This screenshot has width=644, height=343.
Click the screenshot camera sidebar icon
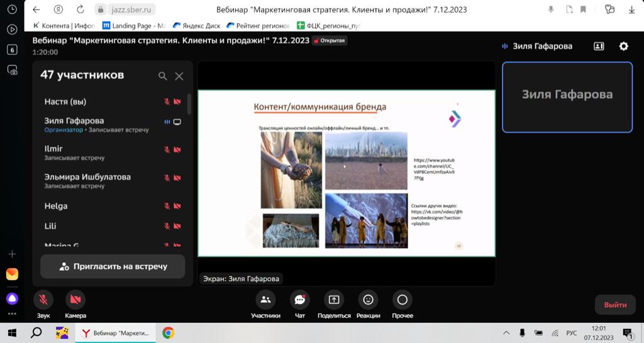click(13, 70)
